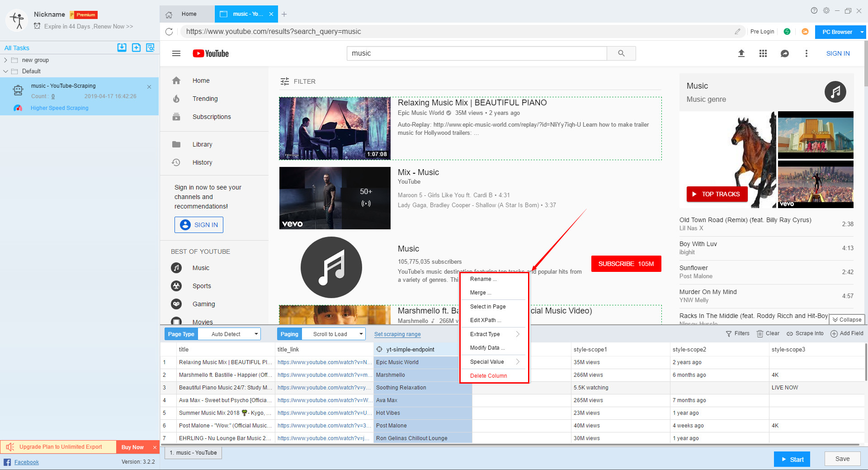Open the PC Browser dropdown arrow
The image size is (868, 470).
pyautogui.click(x=862, y=32)
